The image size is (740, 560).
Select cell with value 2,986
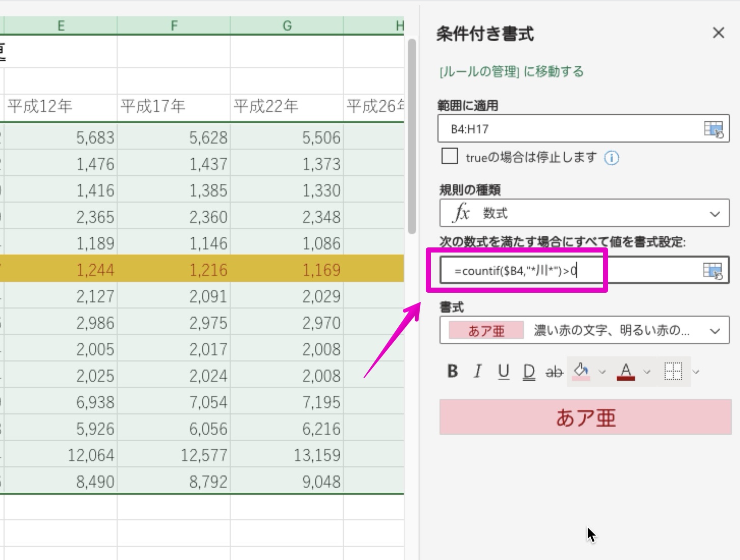click(x=61, y=322)
